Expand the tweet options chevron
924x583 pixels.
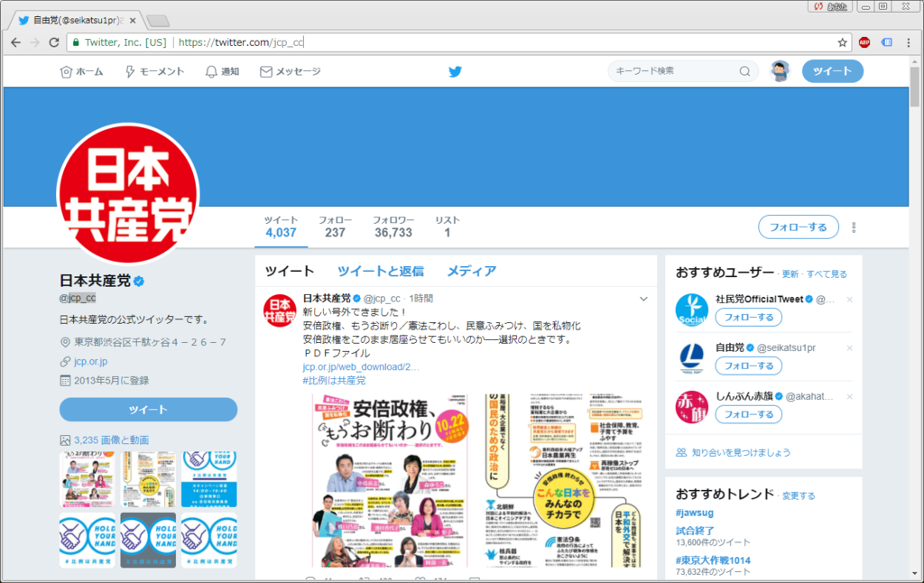[x=643, y=299]
